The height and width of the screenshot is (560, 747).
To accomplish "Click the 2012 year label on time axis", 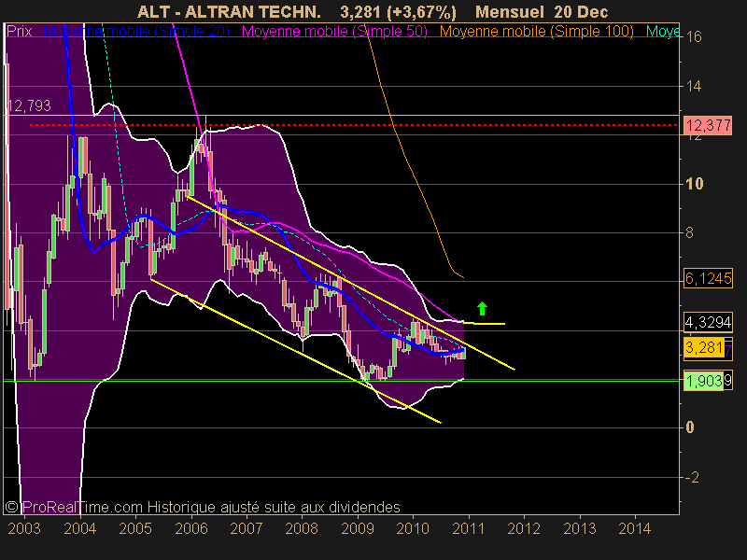I will pos(524,528).
